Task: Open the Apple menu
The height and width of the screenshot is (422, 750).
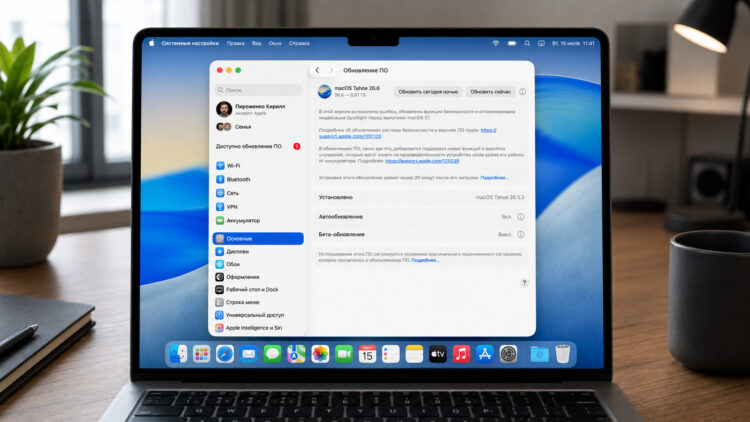Action: click(x=152, y=43)
